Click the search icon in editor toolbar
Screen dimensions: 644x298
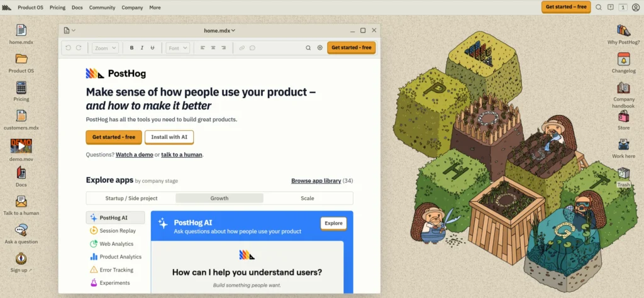[x=308, y=48]
